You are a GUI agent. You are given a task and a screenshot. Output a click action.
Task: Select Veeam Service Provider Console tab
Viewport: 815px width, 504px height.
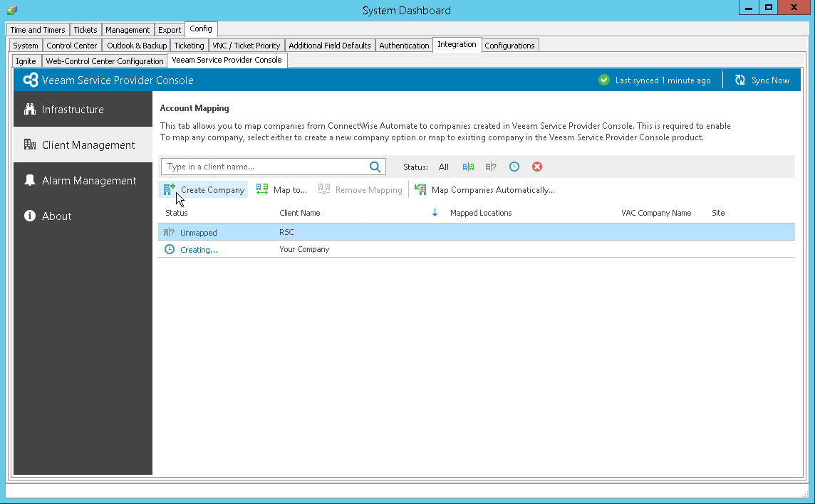(x=227, y=61)
